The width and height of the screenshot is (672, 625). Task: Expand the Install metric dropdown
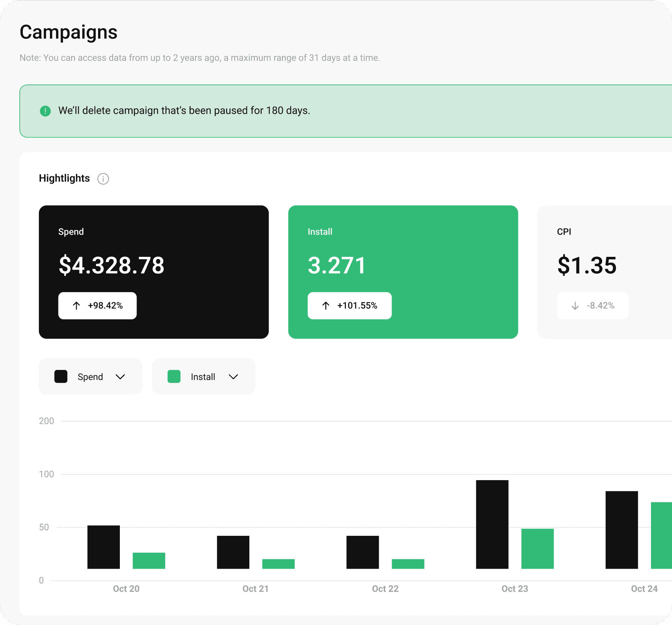pyautogui.click(x=203, y=377)
